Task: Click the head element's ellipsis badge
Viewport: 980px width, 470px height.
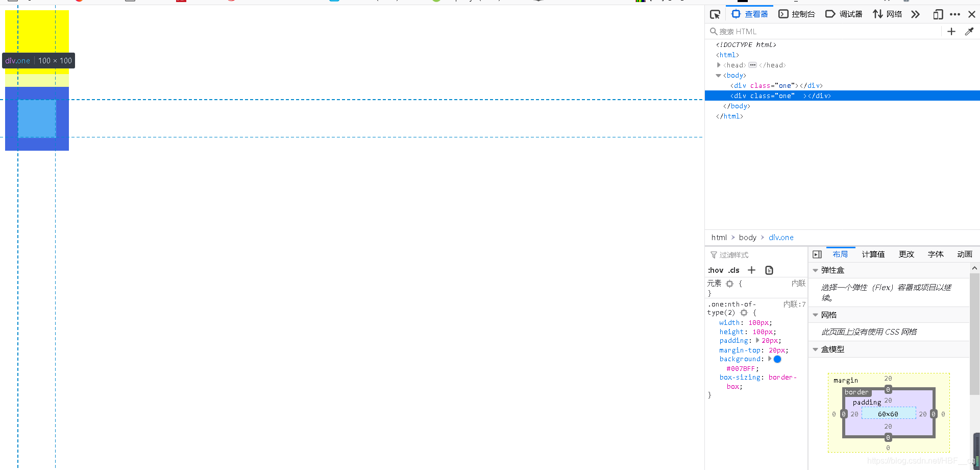Action: (753, 65)
